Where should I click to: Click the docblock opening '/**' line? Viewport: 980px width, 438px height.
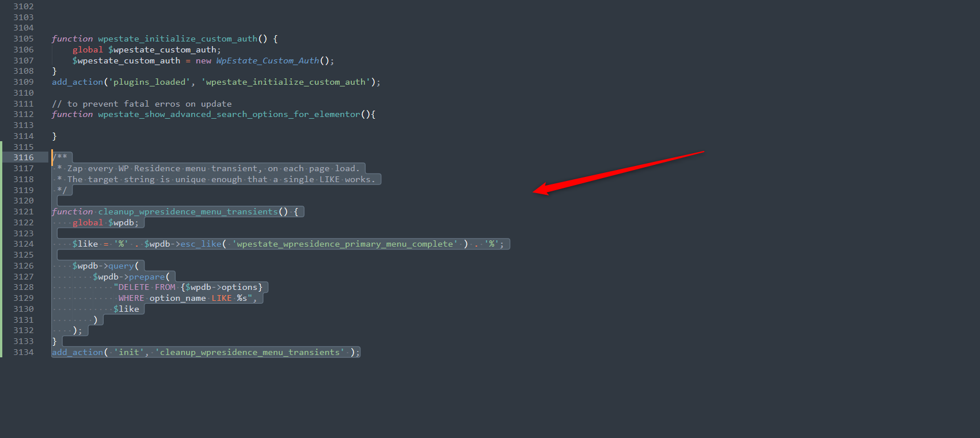(x=59, y=157)
